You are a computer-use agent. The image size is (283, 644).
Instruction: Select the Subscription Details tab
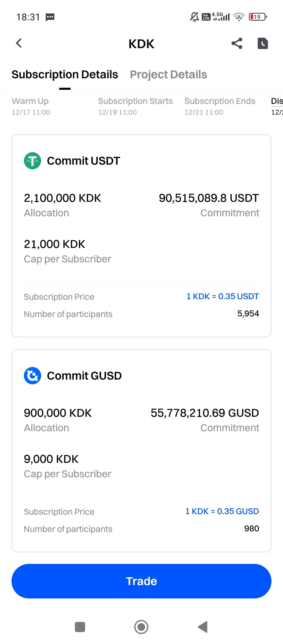tap(65, 75)
